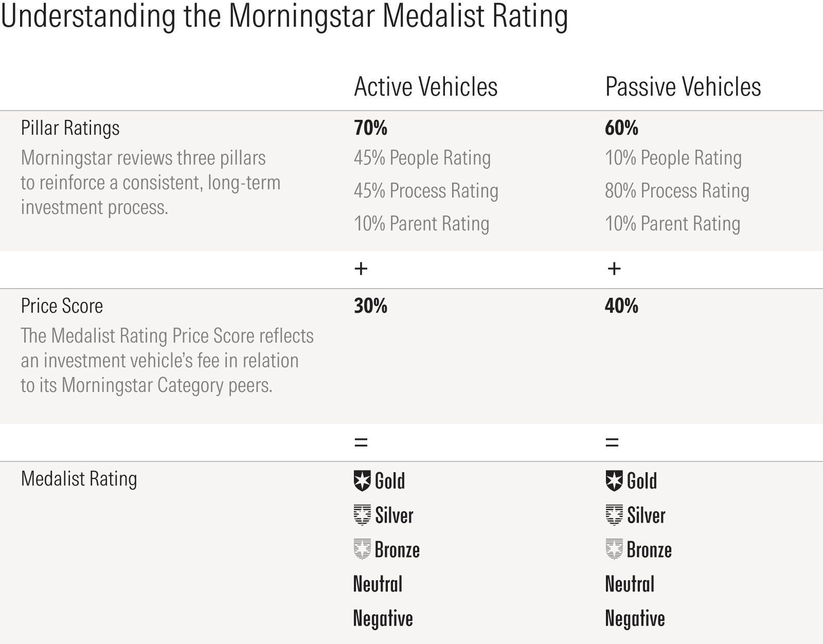823x644 pixels.
Task: Click the Medalist Rating row label
Action: [x=79, y=479]
